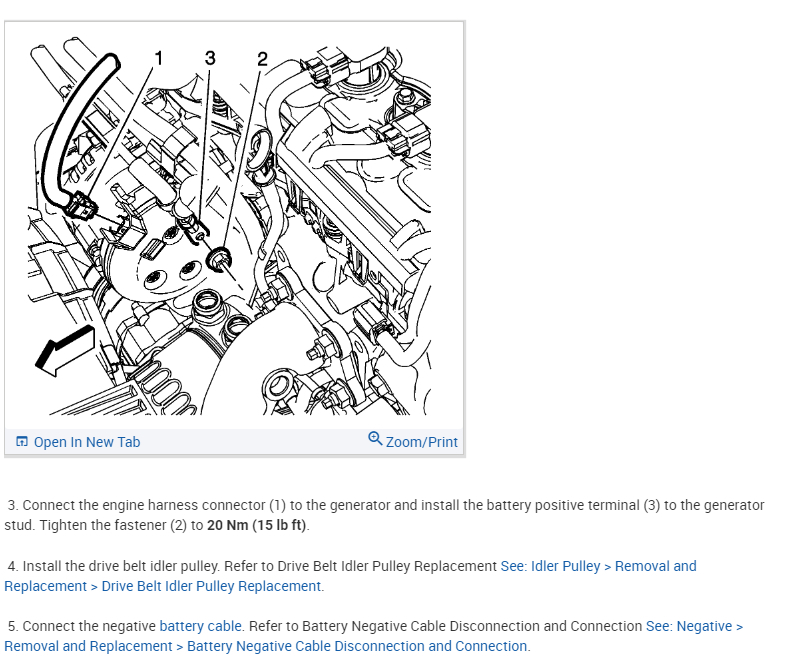Select the '20 Nm (15 lb ft)' torque text
Image resolution: width=809 pixels, height=667 pixels.
[x=256, y=525]
